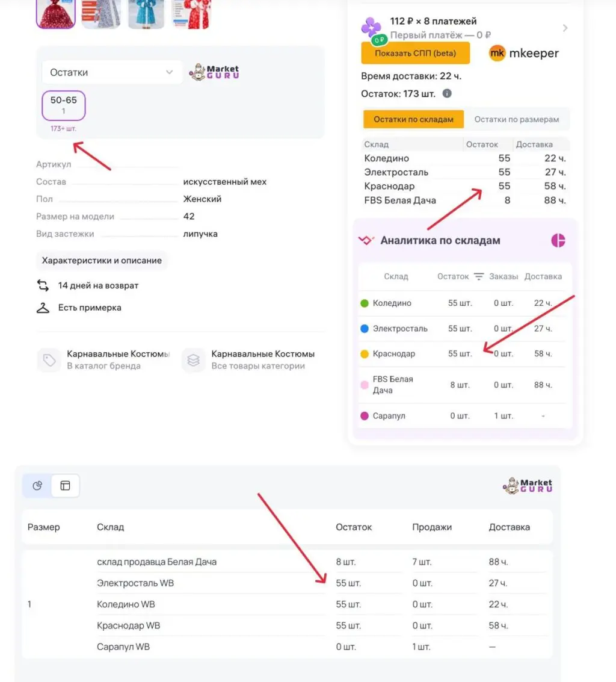Click the return arrows icon for 14 дней на возврат
This screenshot has width=616, height=682.
click(43, 285)
